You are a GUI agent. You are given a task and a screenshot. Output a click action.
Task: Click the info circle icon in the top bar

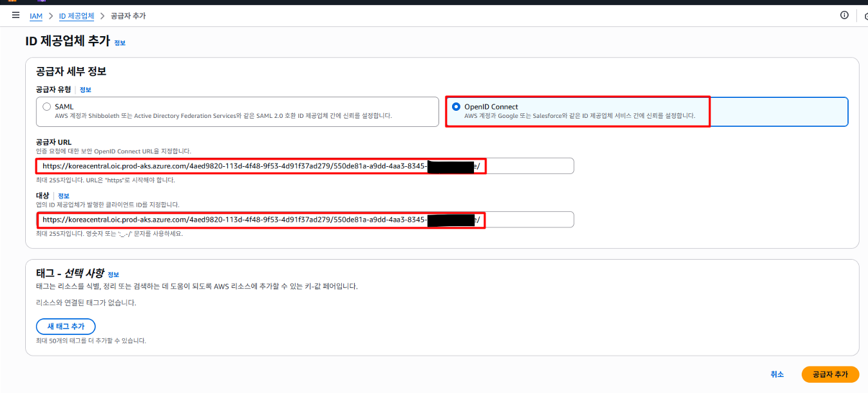click(844, 15)
